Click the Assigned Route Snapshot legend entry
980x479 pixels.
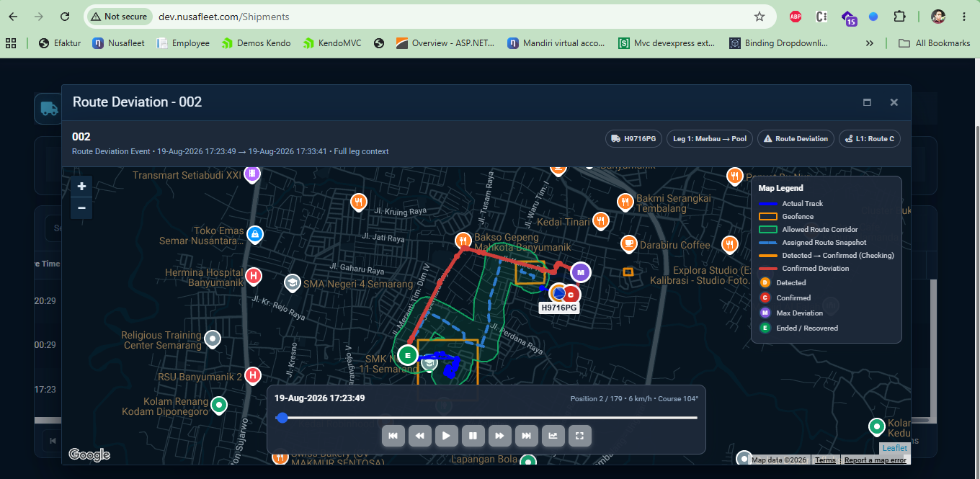coord(813,243)
